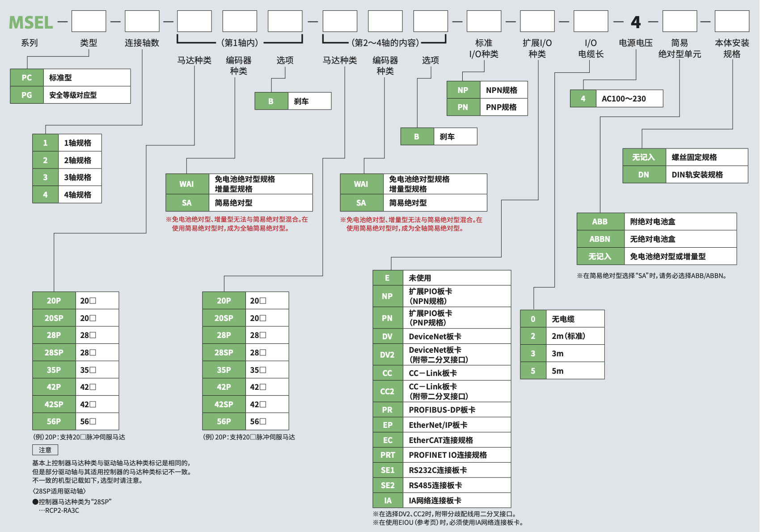Click the empty box above I/O 电缆长

point(591,21)
